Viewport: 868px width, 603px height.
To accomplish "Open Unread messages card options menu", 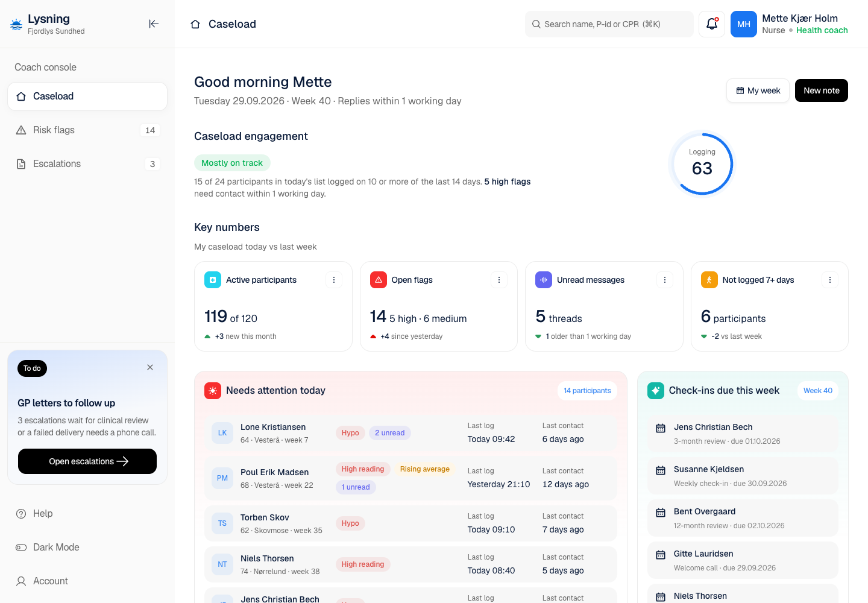I will [x=665, y=280].
